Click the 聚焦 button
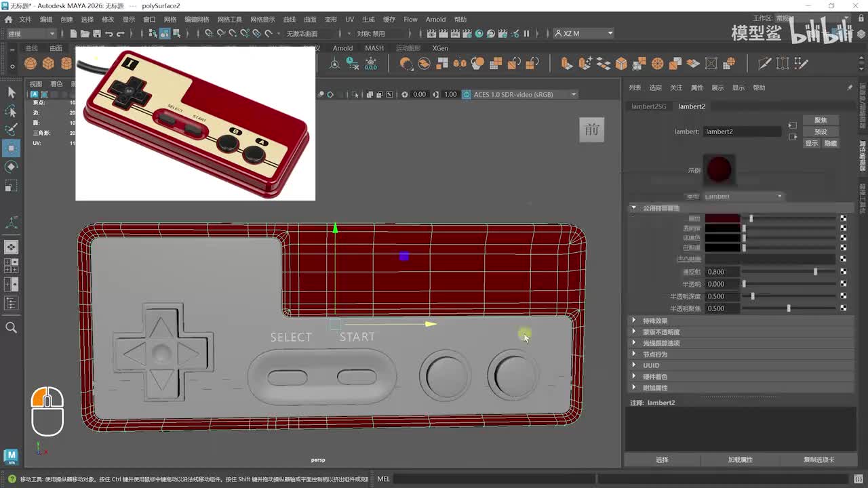The height and width of the screenshot is (488, 868). click(821, 120)
